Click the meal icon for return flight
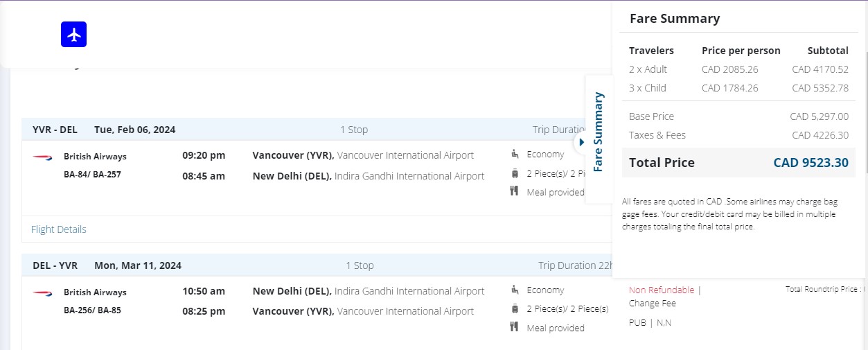 [515, 327]
